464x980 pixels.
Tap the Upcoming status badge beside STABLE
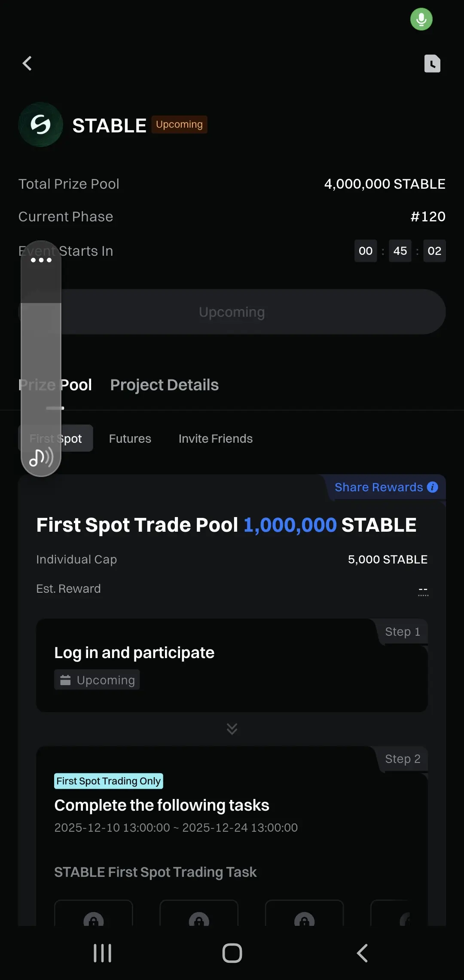(x=179, y=125)
